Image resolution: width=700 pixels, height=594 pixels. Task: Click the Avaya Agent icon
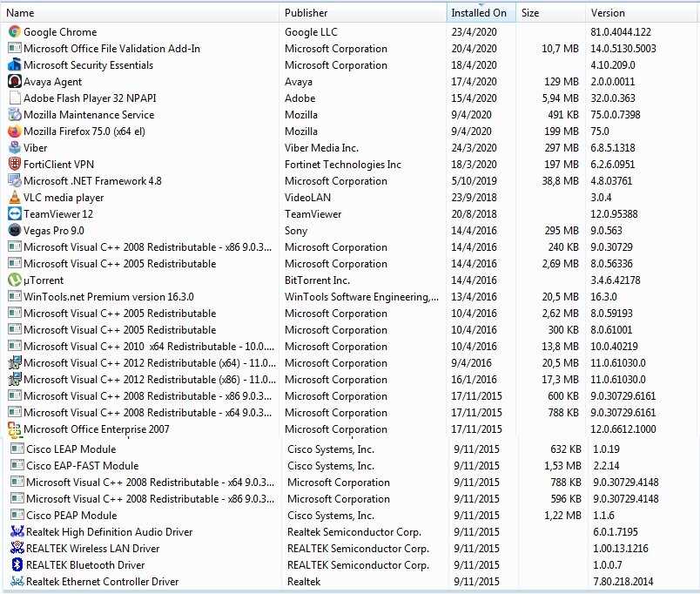pos(15,81)
